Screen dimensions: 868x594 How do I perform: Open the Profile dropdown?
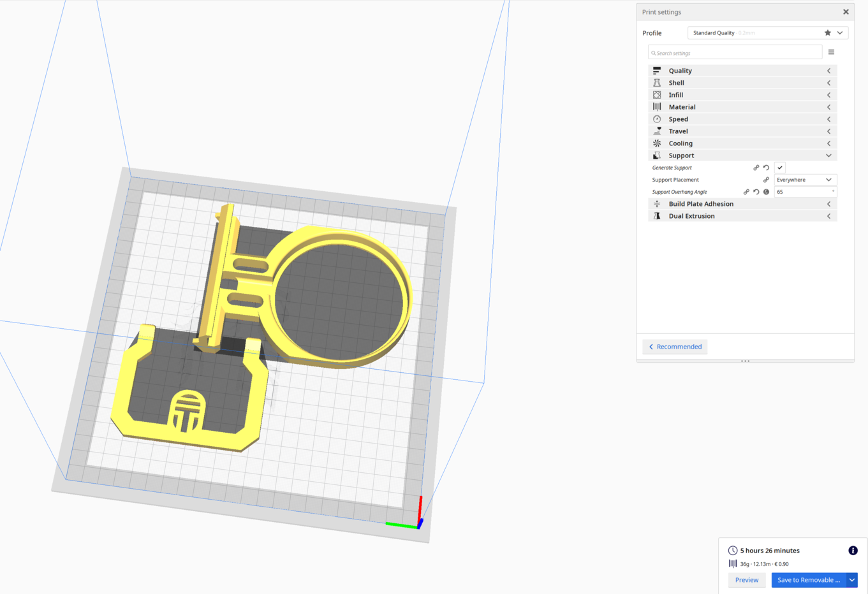click(x=768, y=33)
